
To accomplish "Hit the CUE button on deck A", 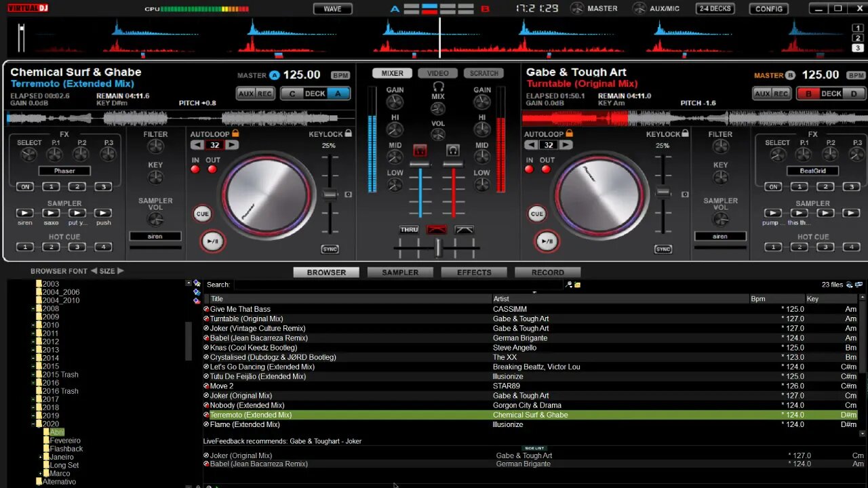I will point(202,213).
